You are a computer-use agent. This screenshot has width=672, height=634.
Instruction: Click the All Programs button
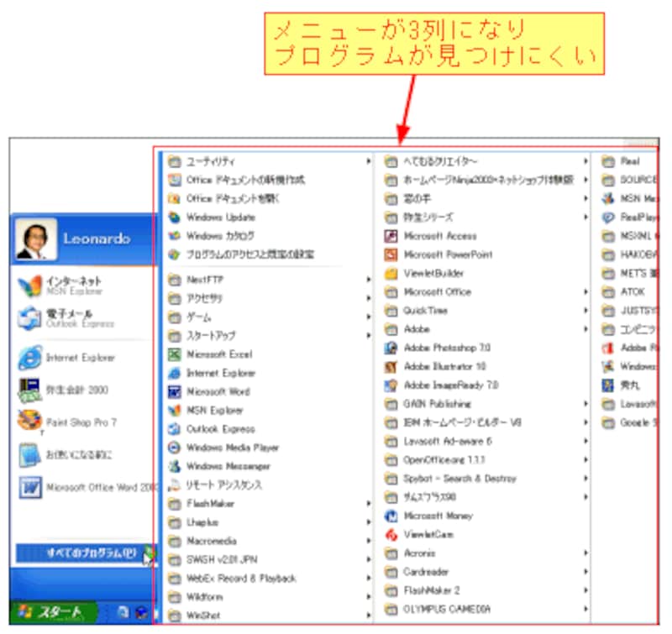click(80, 553)
